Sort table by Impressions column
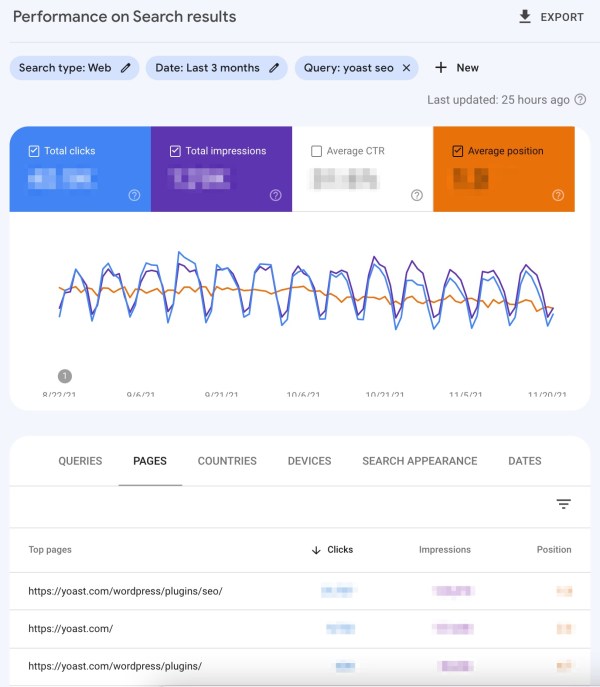Viewport: 600px width, 687px height. click(444, 549)
